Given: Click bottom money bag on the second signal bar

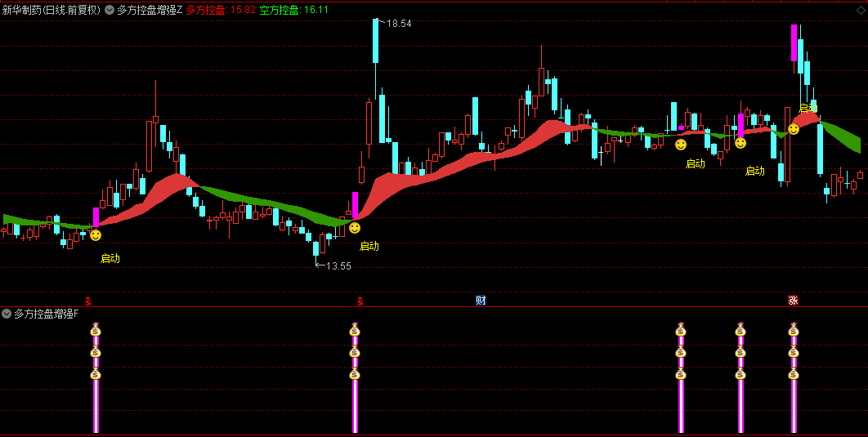Looking at the screenshot, I should click(355, 374).
